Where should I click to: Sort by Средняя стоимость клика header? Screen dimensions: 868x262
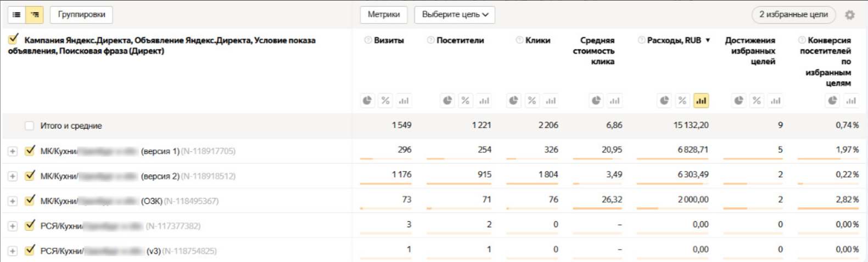tap(593, 51)
